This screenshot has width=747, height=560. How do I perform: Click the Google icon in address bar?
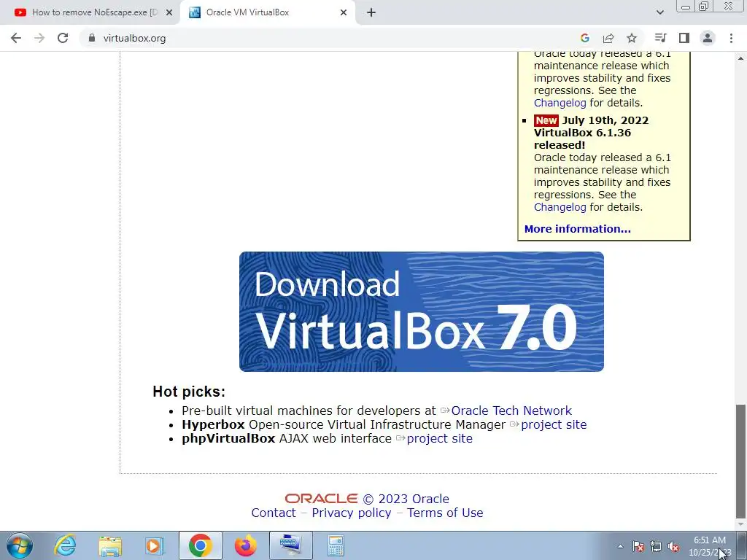tap(585, 38)
